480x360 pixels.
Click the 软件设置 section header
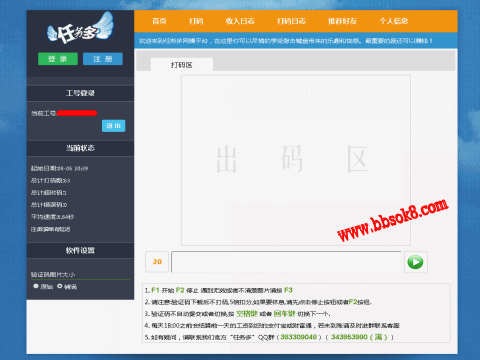[x=80, y=250]
